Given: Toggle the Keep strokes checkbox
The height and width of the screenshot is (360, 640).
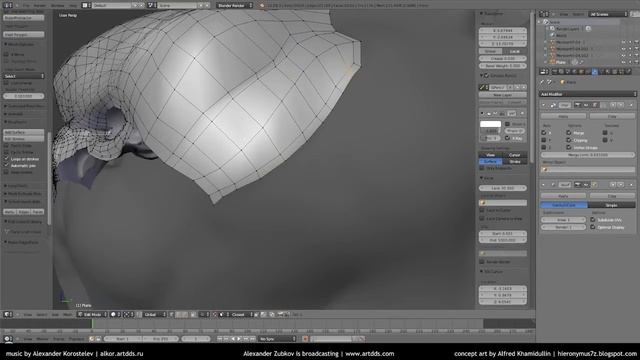Looking at the screenshot, I should 6,172.
